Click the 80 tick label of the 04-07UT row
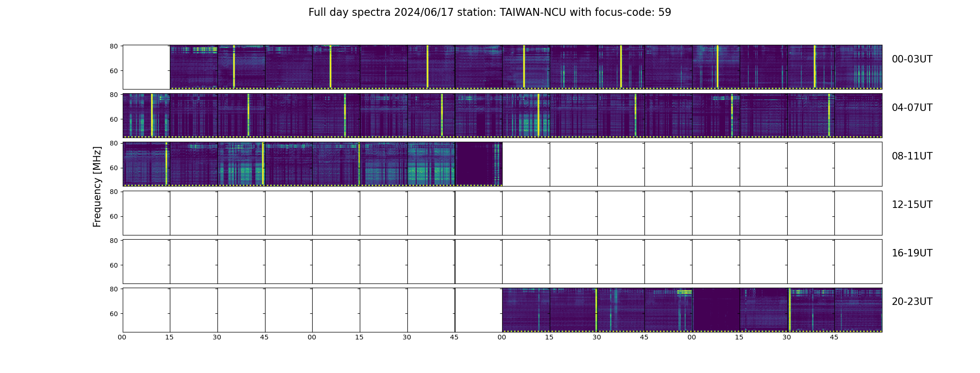Image resolution: width=980 pixels, height=373 pixels. click(113, 95)
